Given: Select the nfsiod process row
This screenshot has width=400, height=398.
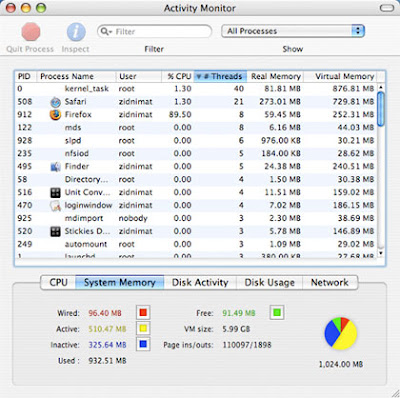Looking at the screenshot, I should [x=196, y=154].
